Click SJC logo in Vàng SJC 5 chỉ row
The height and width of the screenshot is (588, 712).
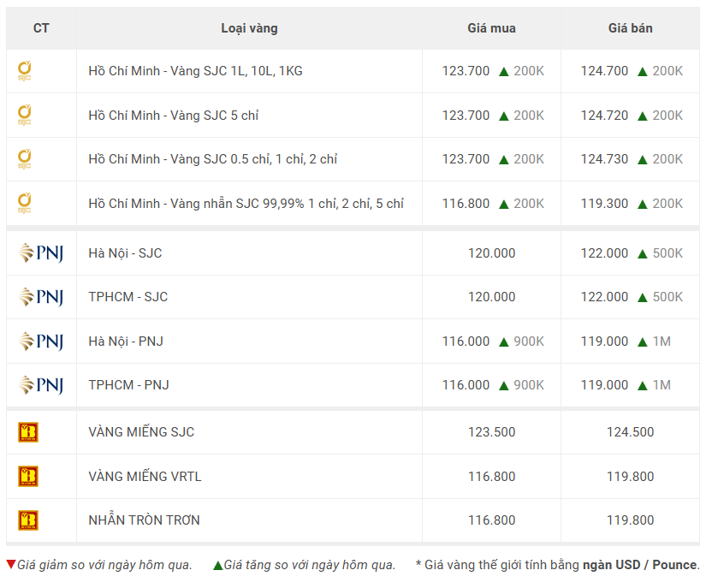click(25, 115)
